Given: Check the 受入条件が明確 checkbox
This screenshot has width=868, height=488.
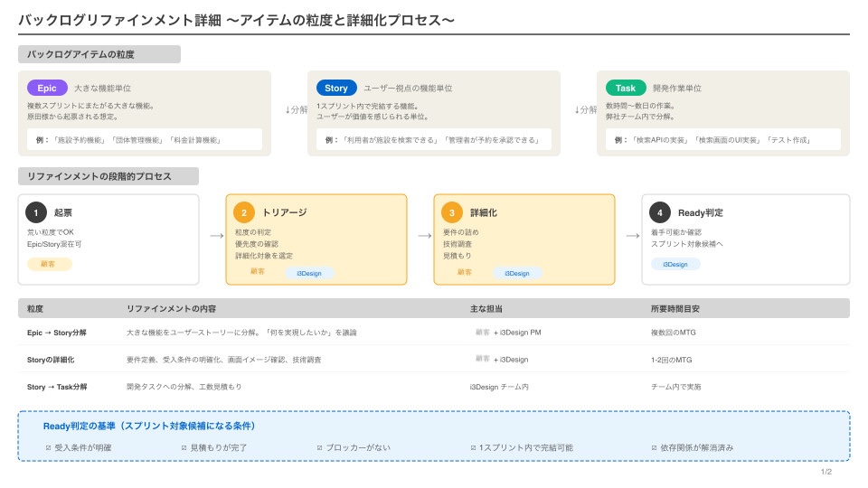Looking at the screenshot, I should (49, 447).
